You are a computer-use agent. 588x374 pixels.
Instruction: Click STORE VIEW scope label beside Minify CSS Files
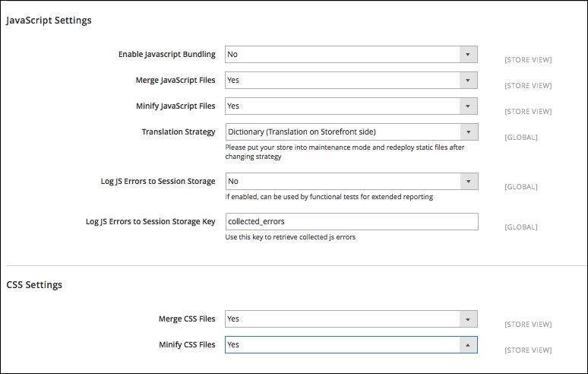pyautogui.click(x=528, y=350)
